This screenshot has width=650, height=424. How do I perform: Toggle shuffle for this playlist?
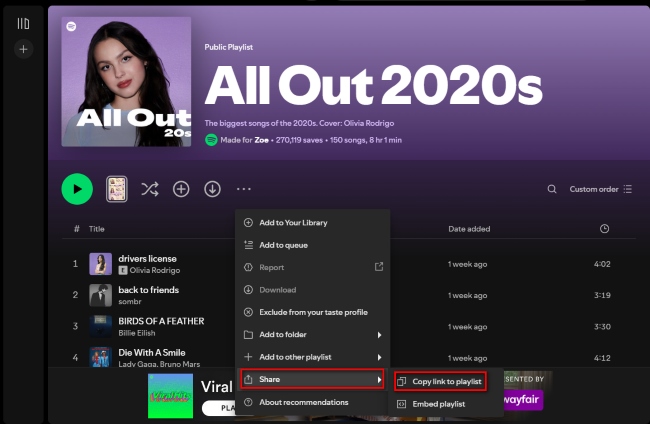coord(150,189)
